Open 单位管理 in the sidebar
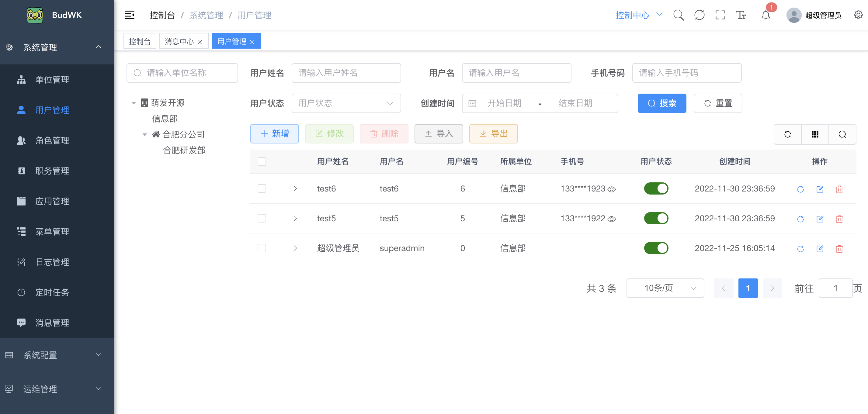The width and height of the screenshot is (868, 414). [x=57, y=80]
